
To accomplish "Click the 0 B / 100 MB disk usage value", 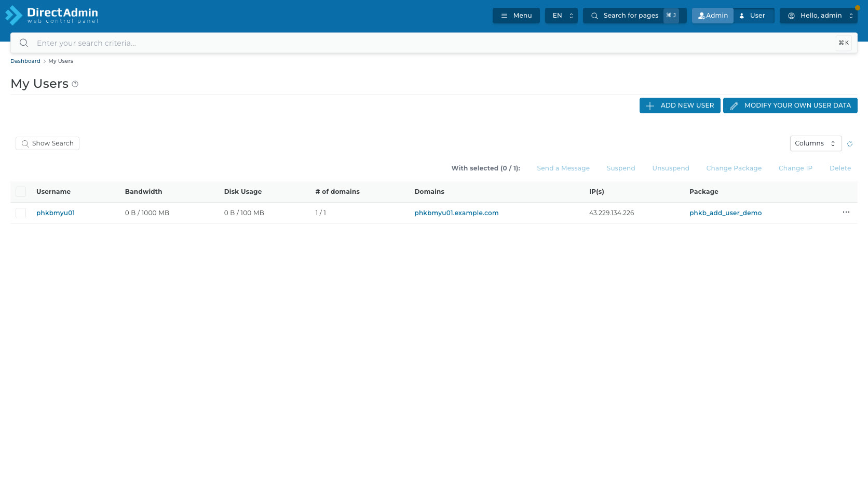I will pyautogui.click(x=244, y=213).
